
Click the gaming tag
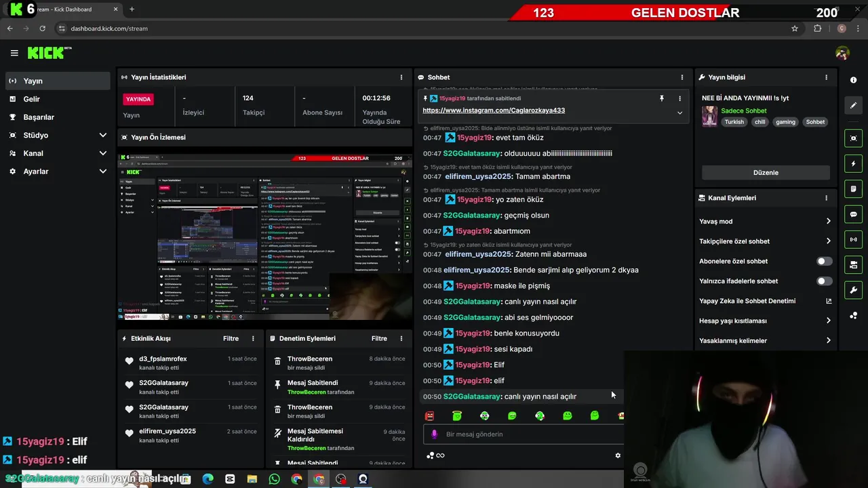click(785, 122)
